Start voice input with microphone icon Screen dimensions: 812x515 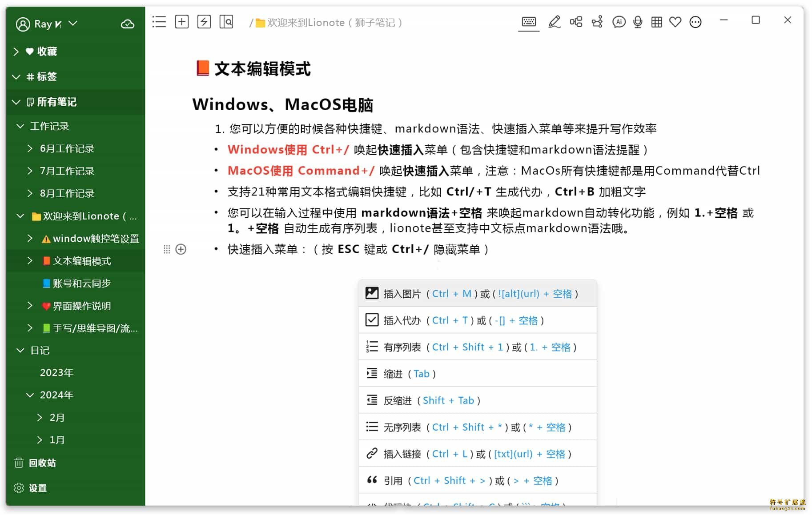click(638, 22)
